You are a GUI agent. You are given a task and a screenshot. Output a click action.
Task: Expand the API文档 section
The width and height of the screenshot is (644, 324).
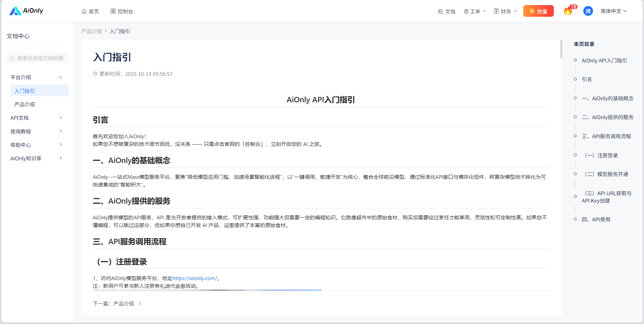[x=37, y=118]
